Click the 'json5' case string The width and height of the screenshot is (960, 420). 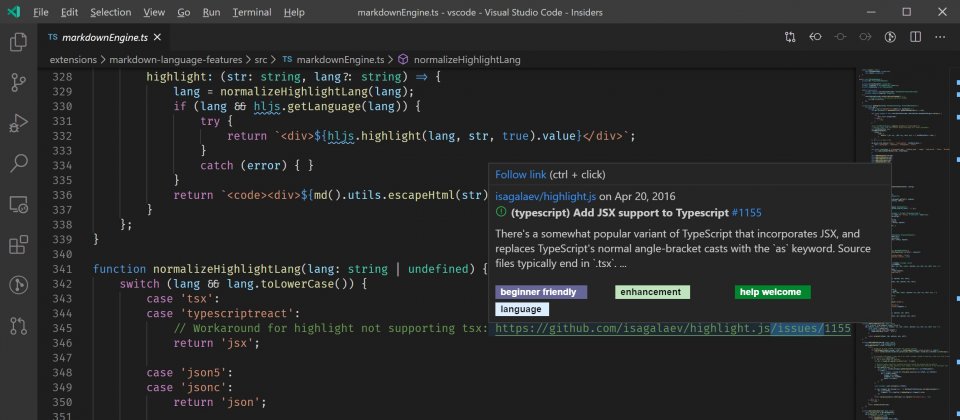pos(204,372)
